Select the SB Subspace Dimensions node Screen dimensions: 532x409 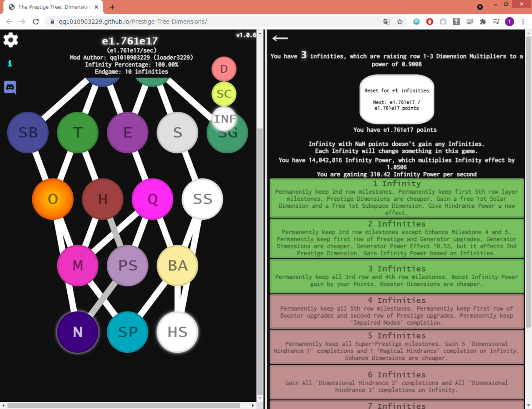[27, 132]
